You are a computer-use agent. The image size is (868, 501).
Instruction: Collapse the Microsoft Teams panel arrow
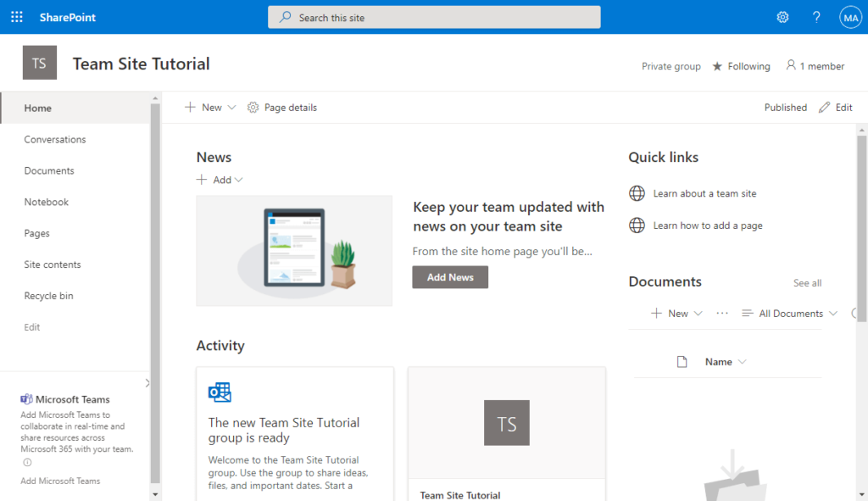[x=147, y=383]
